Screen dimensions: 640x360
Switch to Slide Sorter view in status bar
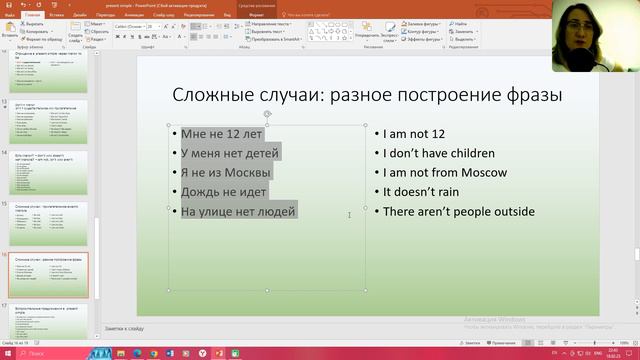pyautogui.click(x=540, y=343)
